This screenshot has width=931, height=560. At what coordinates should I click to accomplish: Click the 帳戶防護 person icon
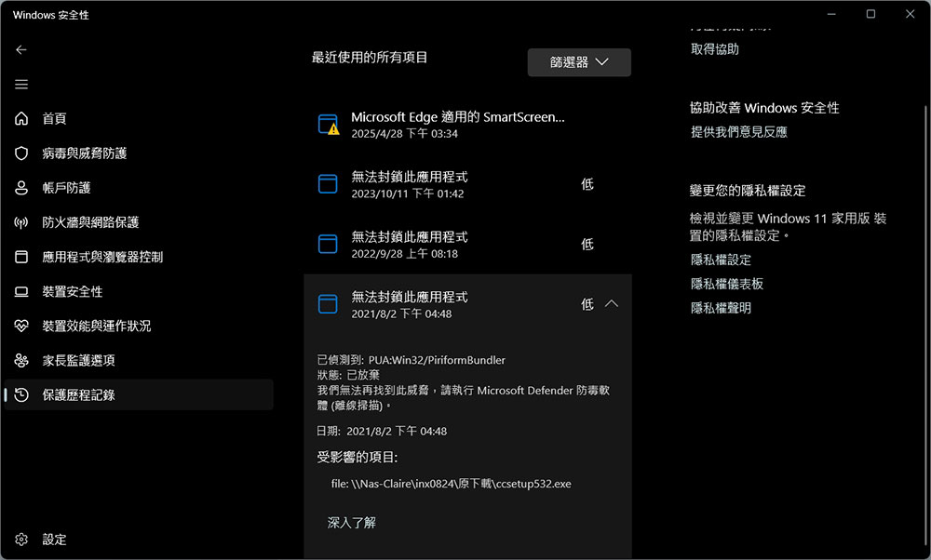21,188
